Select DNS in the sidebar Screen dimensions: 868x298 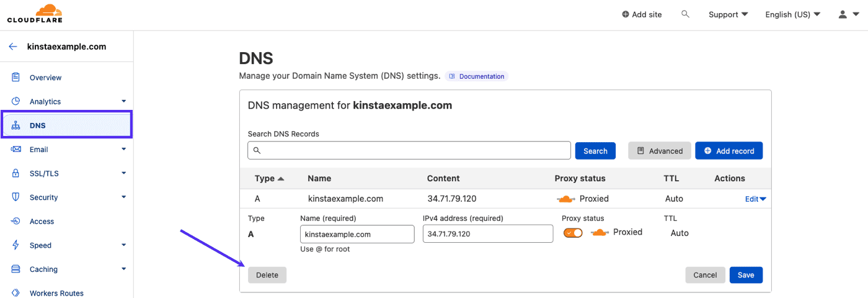[66, 125]
